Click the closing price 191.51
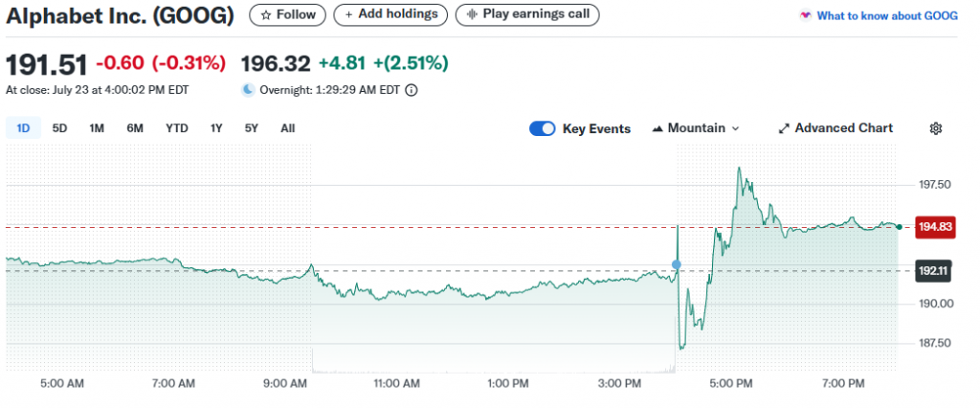 coord(48,64)
